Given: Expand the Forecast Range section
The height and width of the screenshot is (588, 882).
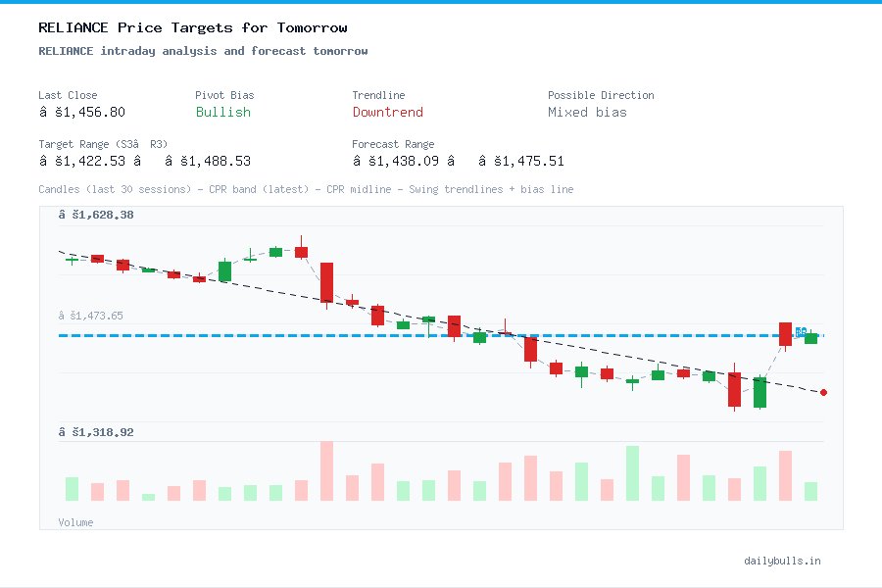Looking at the screenshot, I should [x=392, y=144].
